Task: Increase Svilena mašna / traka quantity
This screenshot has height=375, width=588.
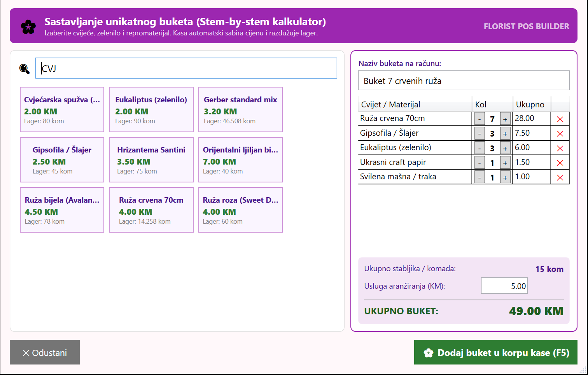Action: pos(505,177)
